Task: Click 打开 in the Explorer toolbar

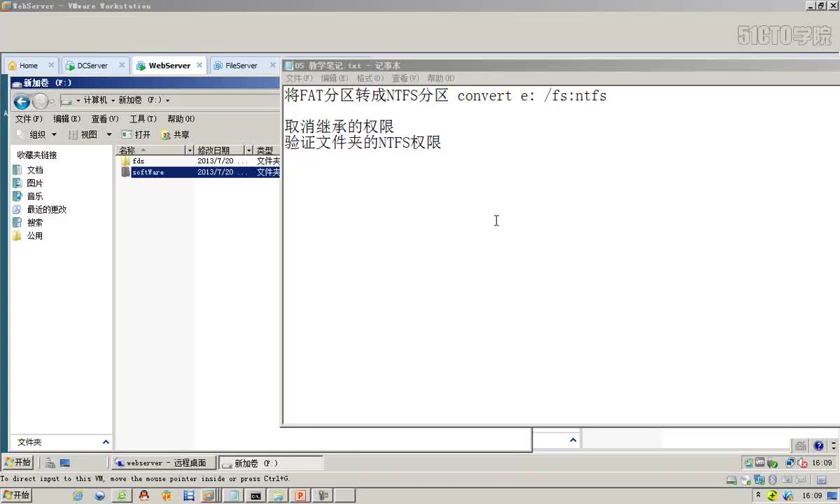Action: (136, 134)
